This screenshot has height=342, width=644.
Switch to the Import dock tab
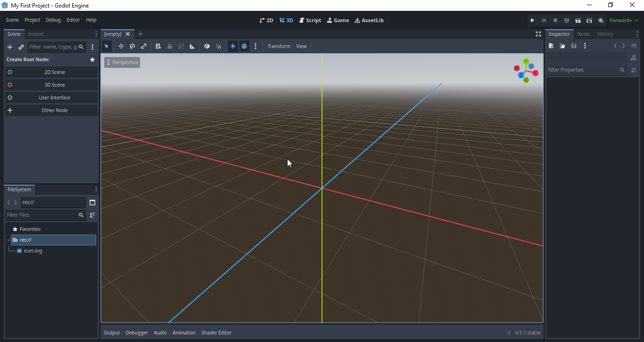36,34
